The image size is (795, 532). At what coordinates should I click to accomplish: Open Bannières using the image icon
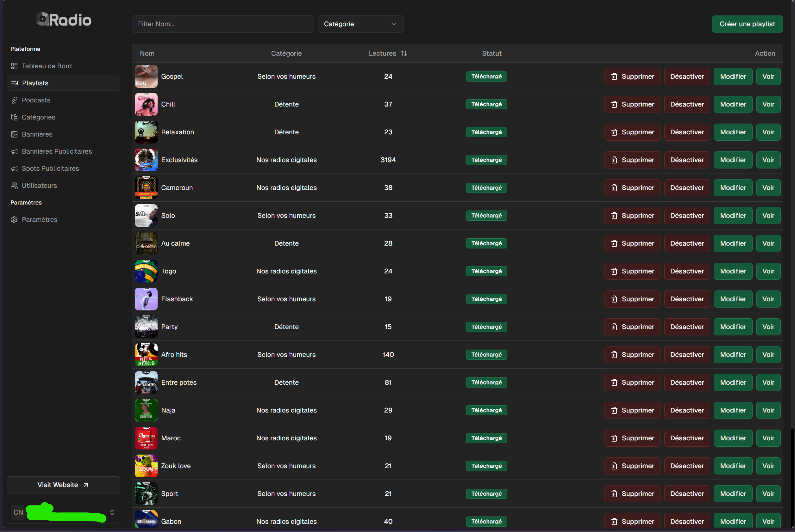[x=14, y=134]
